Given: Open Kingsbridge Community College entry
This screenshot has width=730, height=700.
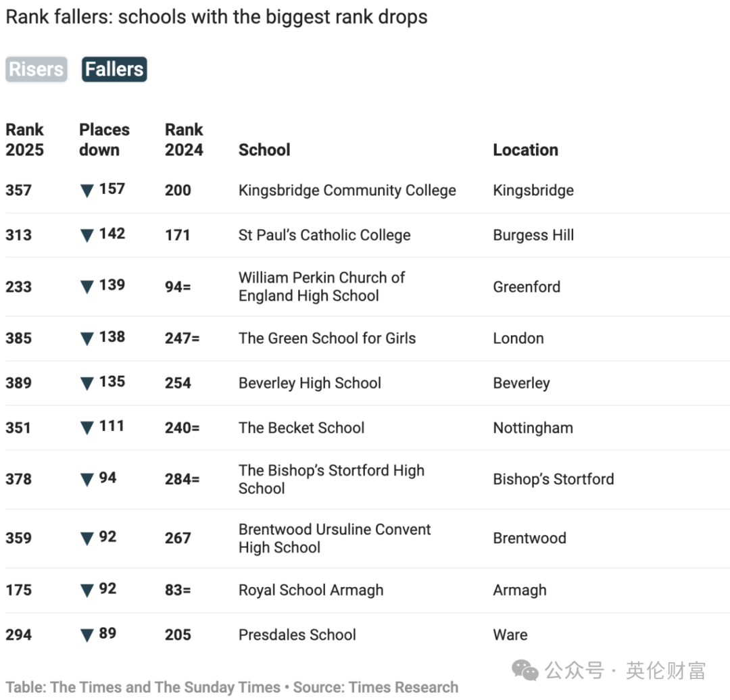Looking at the screenshot, I should (347, 191).
